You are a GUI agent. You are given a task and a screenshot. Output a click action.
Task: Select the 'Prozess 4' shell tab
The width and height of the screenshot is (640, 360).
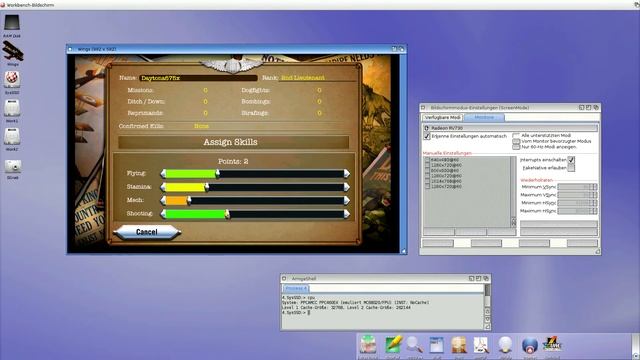pos(296,288)
